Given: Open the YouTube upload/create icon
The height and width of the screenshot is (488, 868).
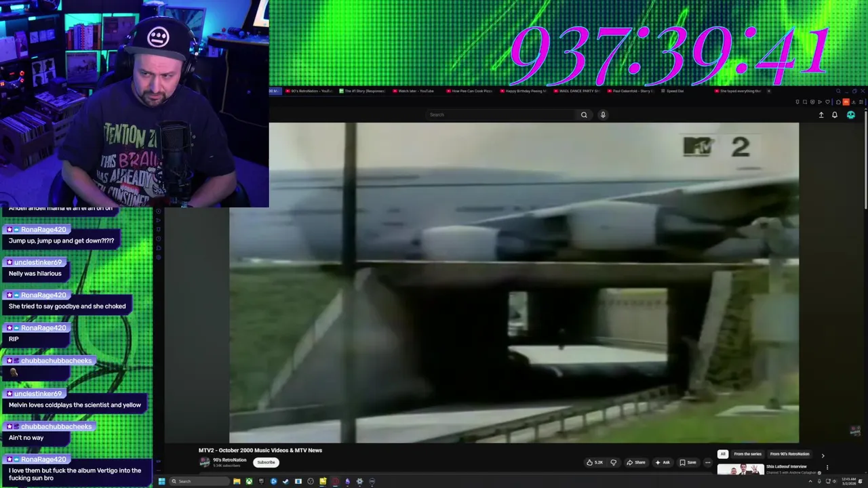Looking at the screenshot, I should pyautogui.click(x=821, y=115).
